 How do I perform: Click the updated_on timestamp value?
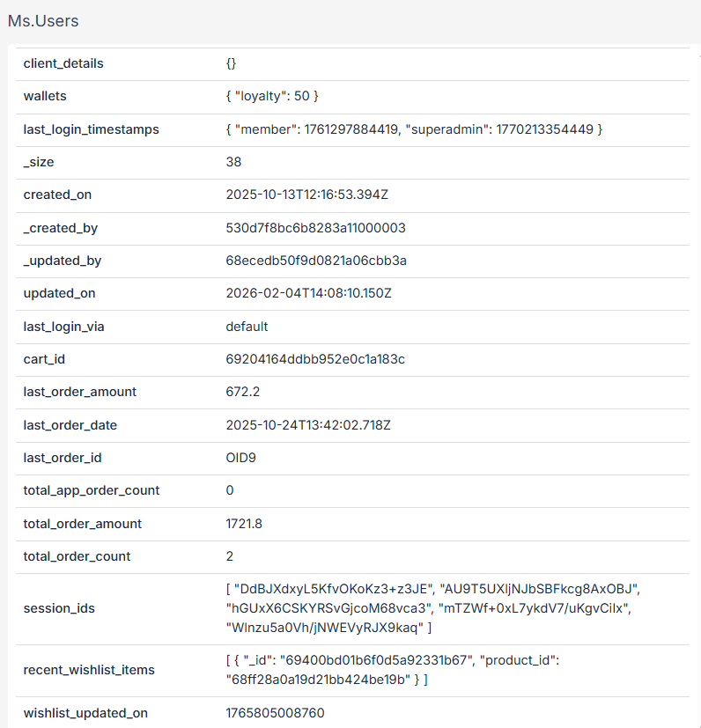tap(308, 293)
